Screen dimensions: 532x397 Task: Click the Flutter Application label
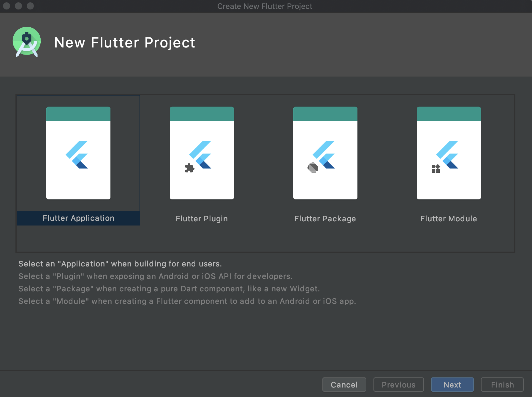[78, 218]
